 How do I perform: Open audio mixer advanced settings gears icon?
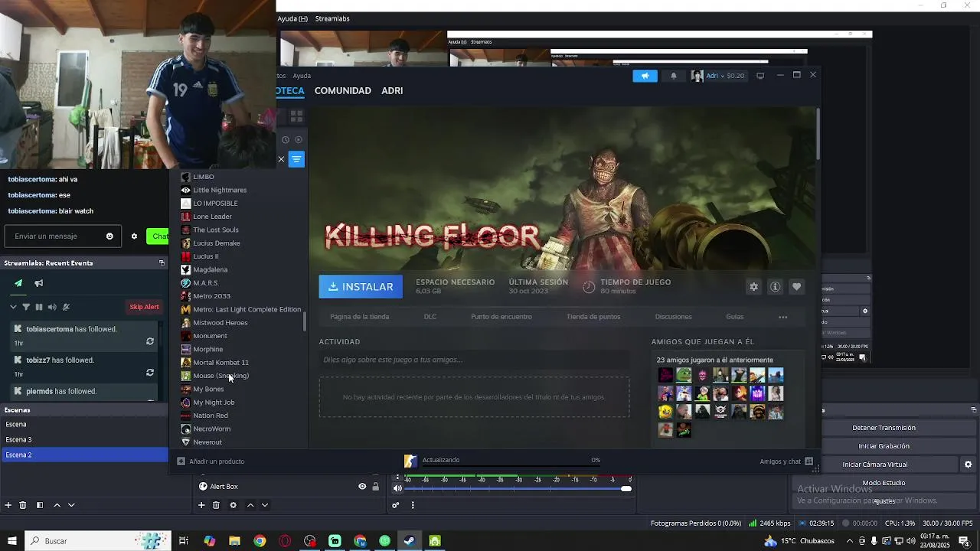396,505
